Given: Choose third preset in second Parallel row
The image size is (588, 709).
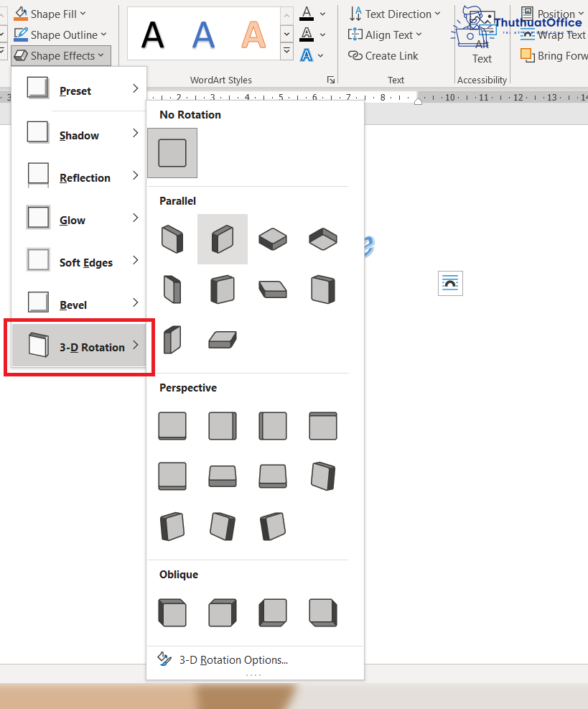Looking at the screenshot, I should 273,289.
